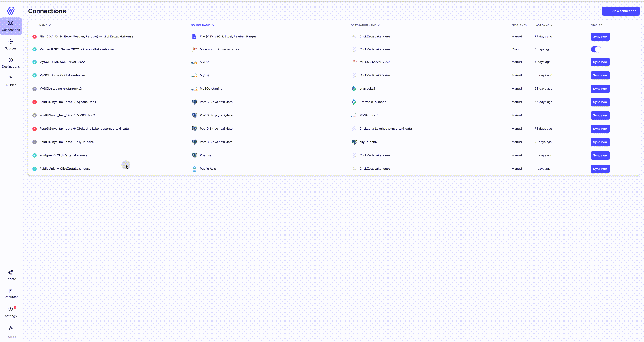
Task: Sort by the SOURCE NAME chevron
Action: pyautogui.click(x=213, y=25)
